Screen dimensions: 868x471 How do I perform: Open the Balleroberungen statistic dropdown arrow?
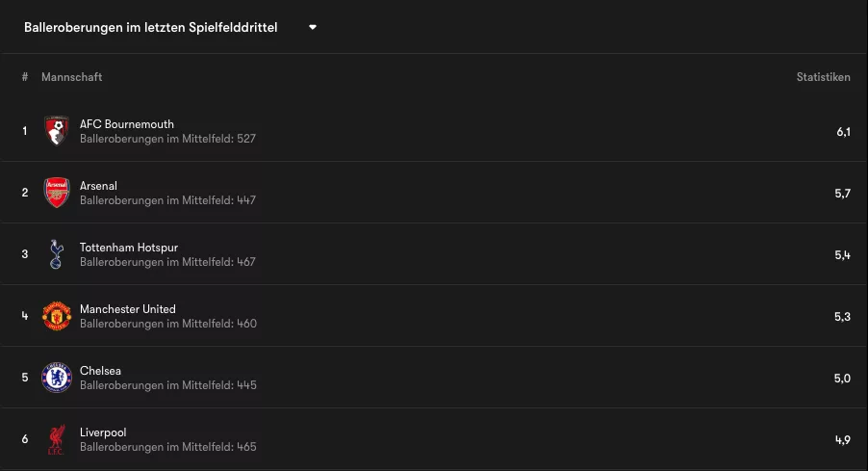312,27
